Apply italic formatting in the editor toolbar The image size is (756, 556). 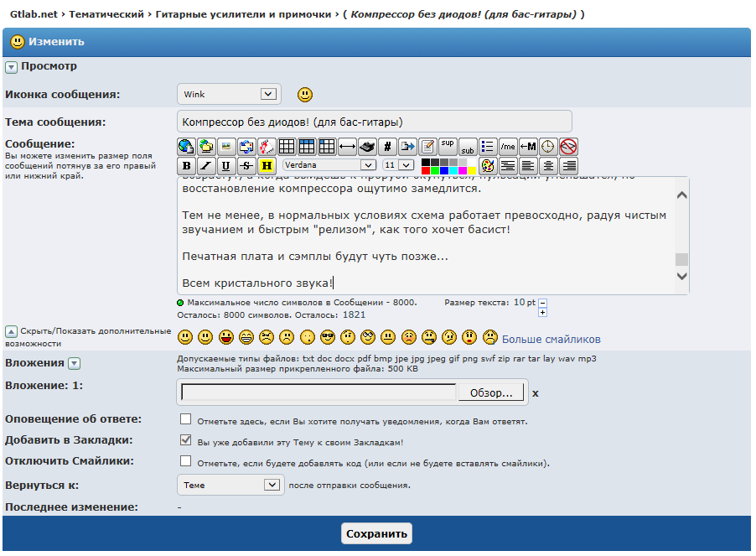click(x=205, y=165)
